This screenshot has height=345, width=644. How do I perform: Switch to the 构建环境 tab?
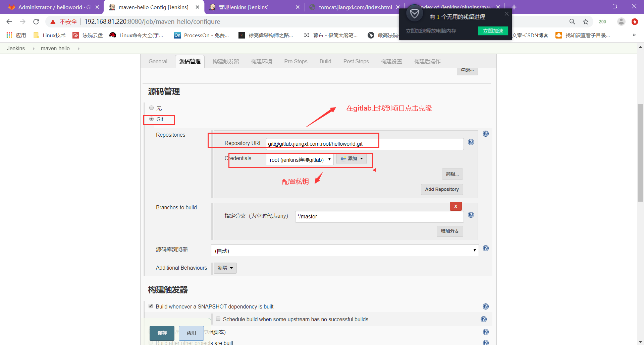point(262,61)
